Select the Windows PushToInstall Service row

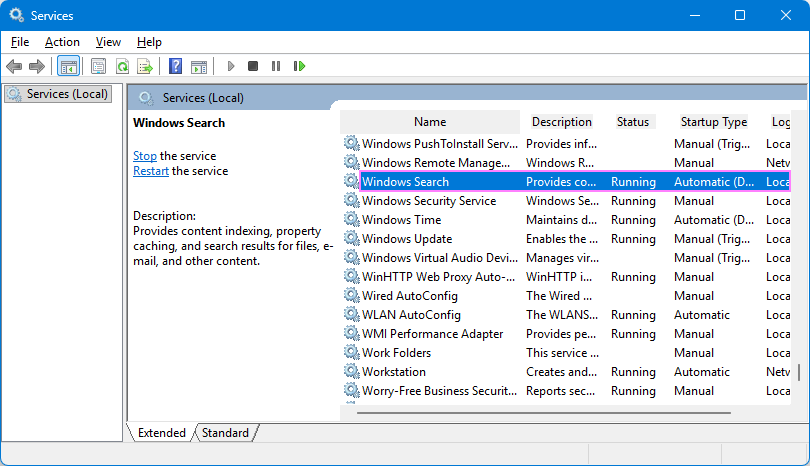(567, 144)
